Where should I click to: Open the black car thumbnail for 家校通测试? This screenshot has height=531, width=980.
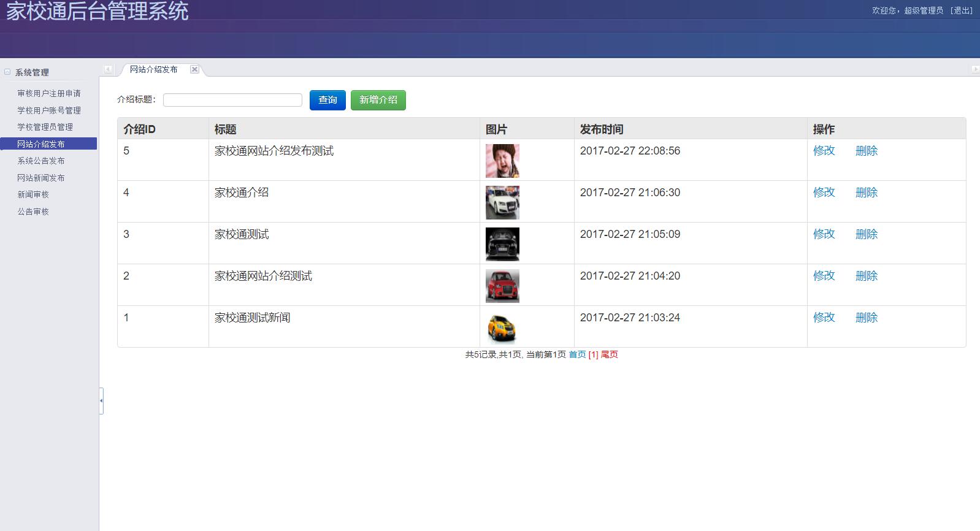pyautogui.click(x=502, y=244)
